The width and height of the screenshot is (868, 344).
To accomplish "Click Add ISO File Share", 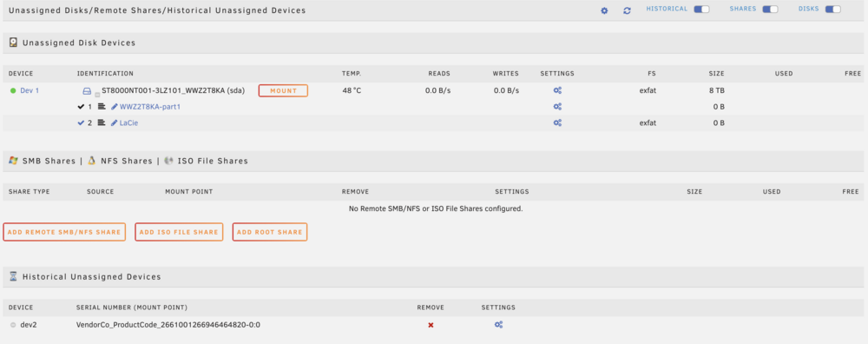I will [x=179, y=232].
